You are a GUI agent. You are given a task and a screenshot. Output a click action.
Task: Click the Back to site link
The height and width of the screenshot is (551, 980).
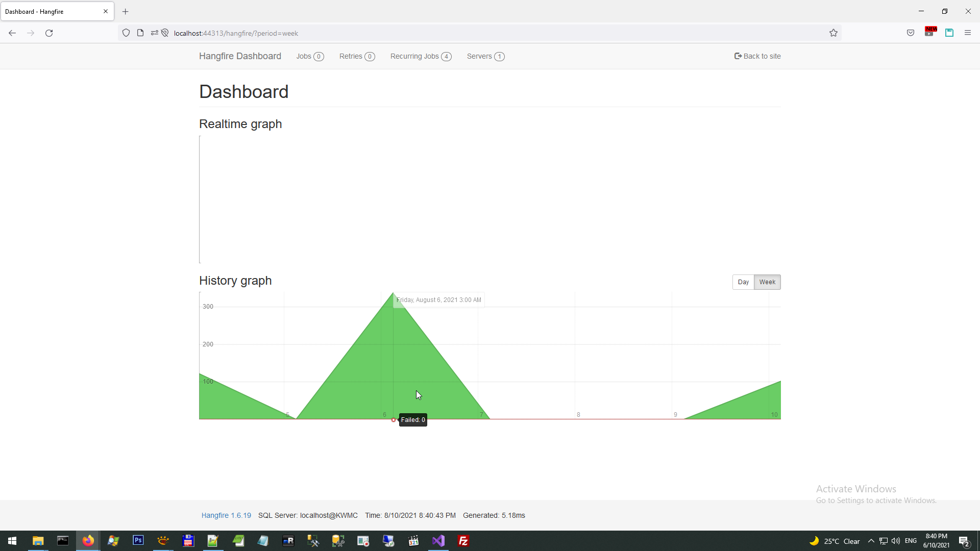757,56
